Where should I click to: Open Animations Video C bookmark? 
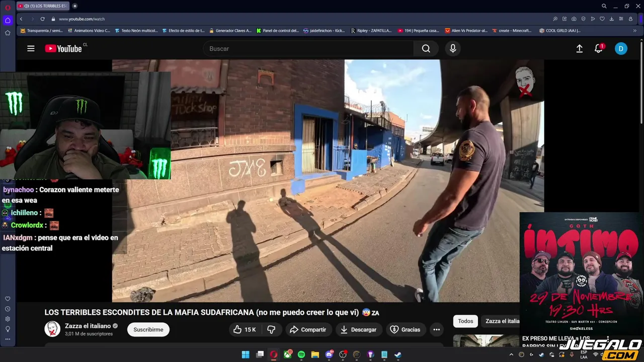(89, 31)
